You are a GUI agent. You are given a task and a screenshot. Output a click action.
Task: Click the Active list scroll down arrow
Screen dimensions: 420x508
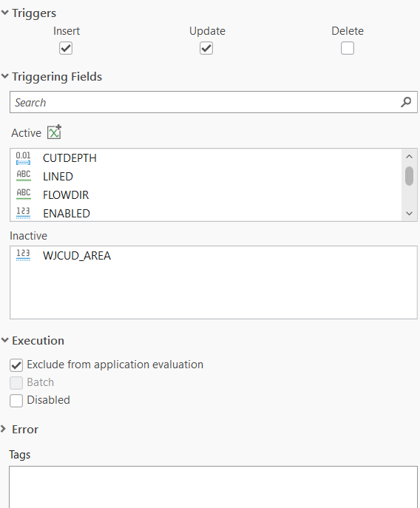point(410,214)
